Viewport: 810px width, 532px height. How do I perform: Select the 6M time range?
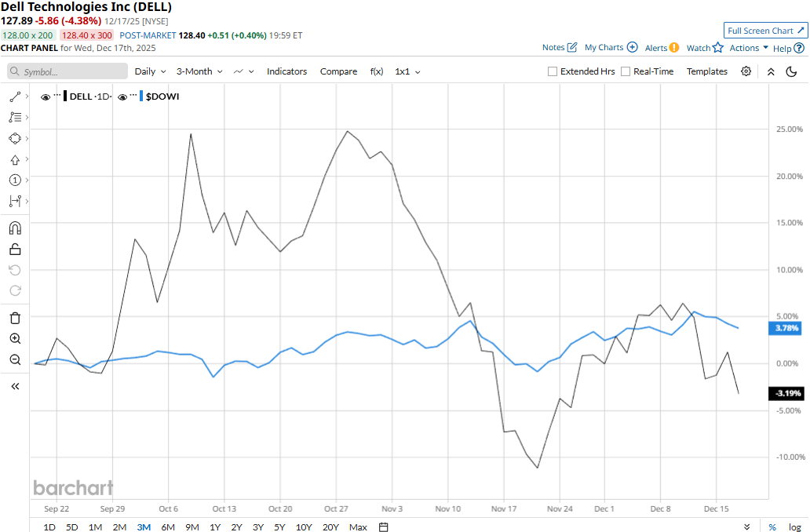click(x=168, y=527)
